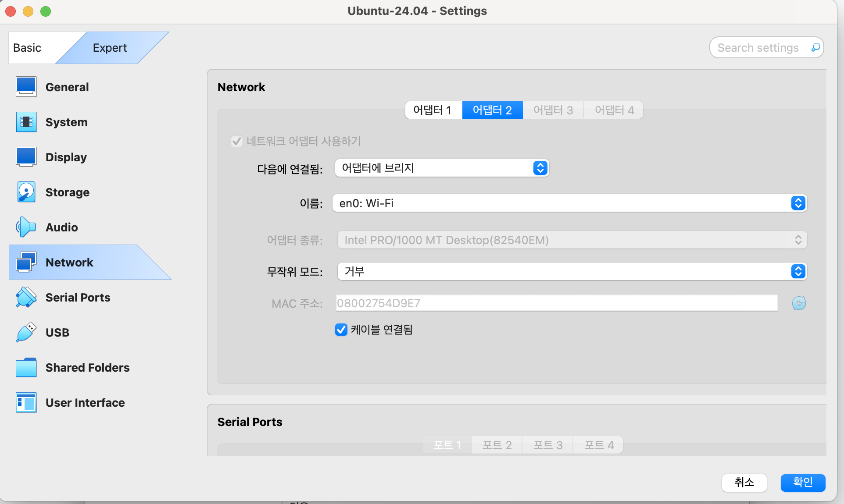Open General settings via monitor icon
Screen dimensions: 844x504
[26, 87]
